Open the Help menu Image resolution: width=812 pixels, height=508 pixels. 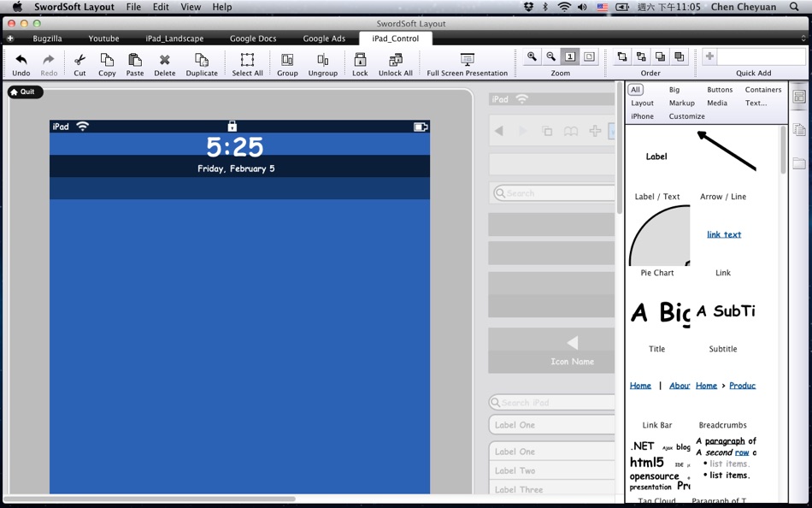pos(222,7)
